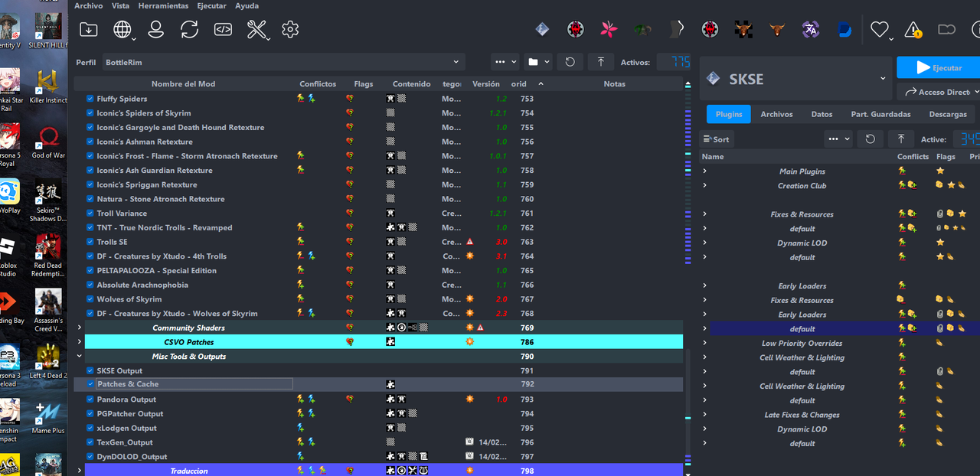Click the plugin list Conflicts column header
980x476 pixels.
pos(913,157)
